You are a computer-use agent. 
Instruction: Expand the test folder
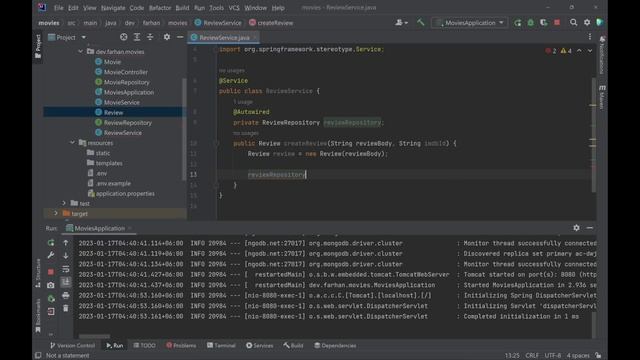[x=64, y=203]
